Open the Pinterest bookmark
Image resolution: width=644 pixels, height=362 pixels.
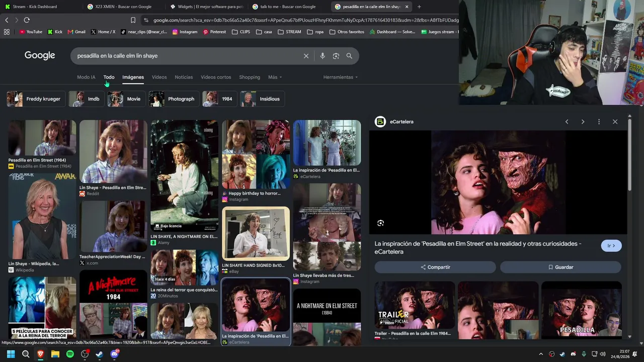click(214, 32)
